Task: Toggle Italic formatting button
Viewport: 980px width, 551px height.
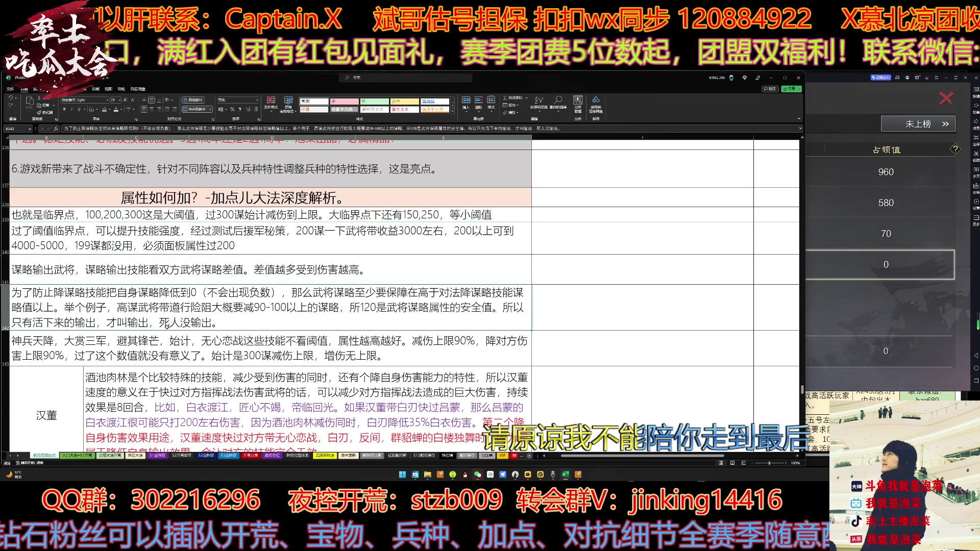Action: (x=72, y=109)
